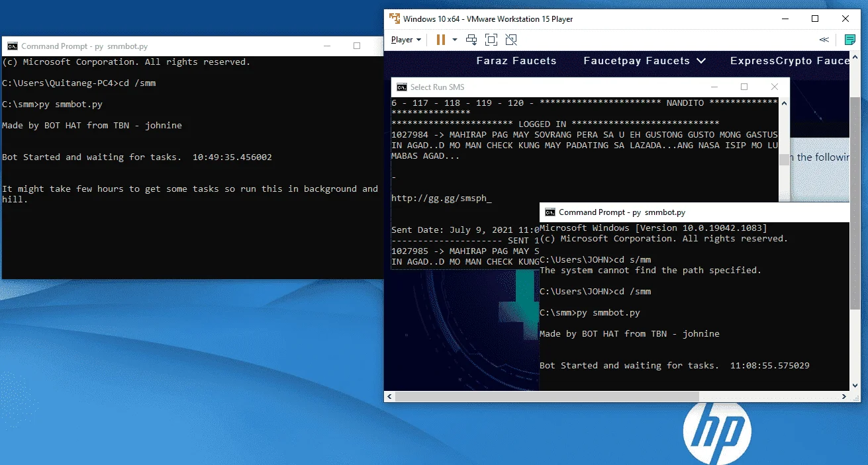This screenshot has height=465, width=868.
Task: Maximize the left Command Prompt window
Action: point(357,46)
